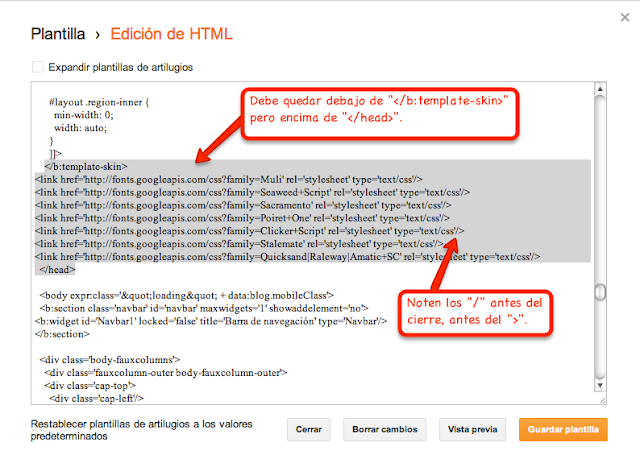Click the width: auto; line

[x=80, y=128]
